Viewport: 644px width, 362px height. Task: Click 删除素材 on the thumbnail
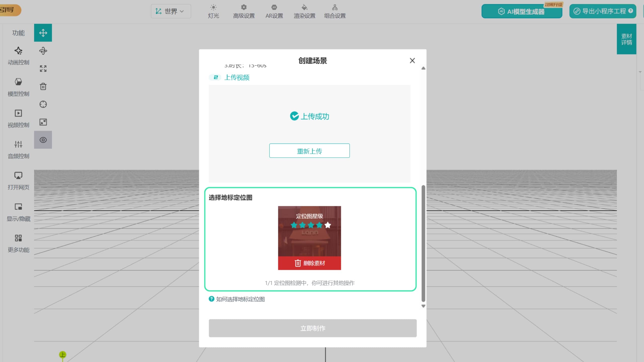click(x=309, y=263)
